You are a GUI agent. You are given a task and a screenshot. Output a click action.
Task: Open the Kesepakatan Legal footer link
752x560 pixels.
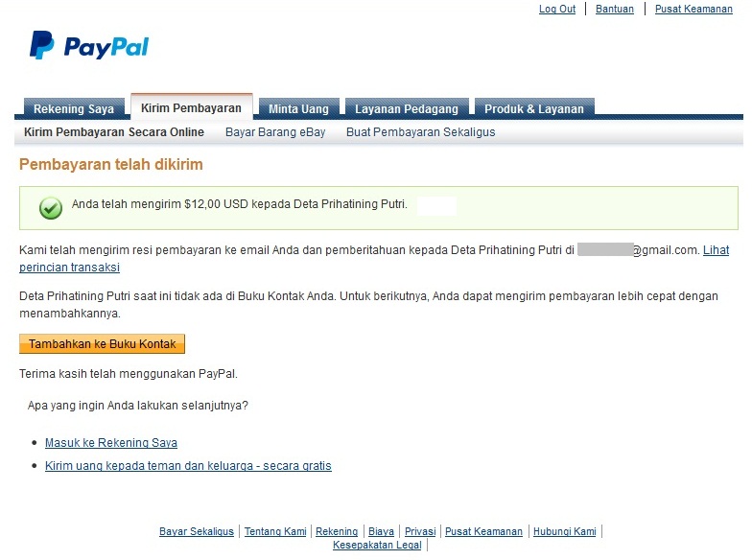click(x=378, y=545)
